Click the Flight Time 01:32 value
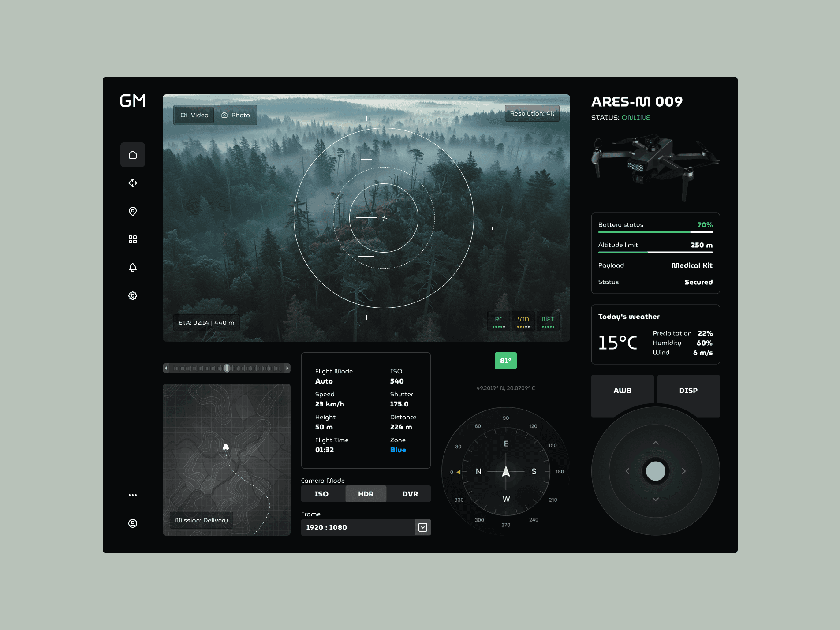The image size is (840, 630). click(325, 450)
